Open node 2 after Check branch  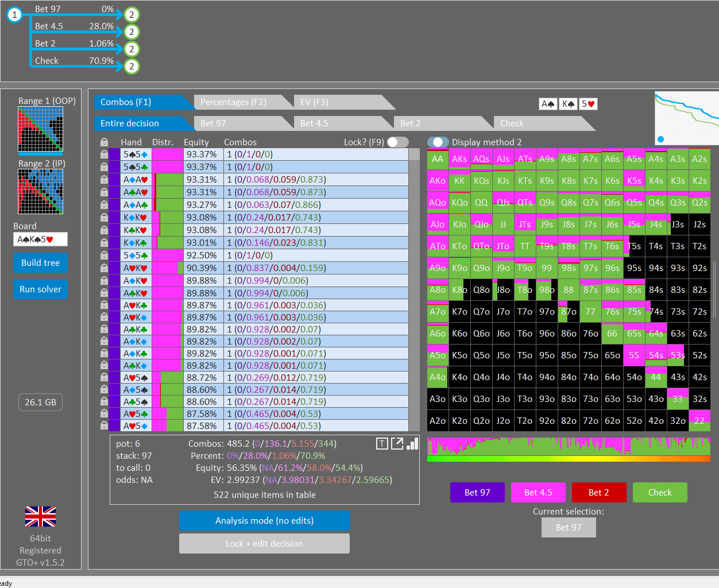click(x=132, y=67)
